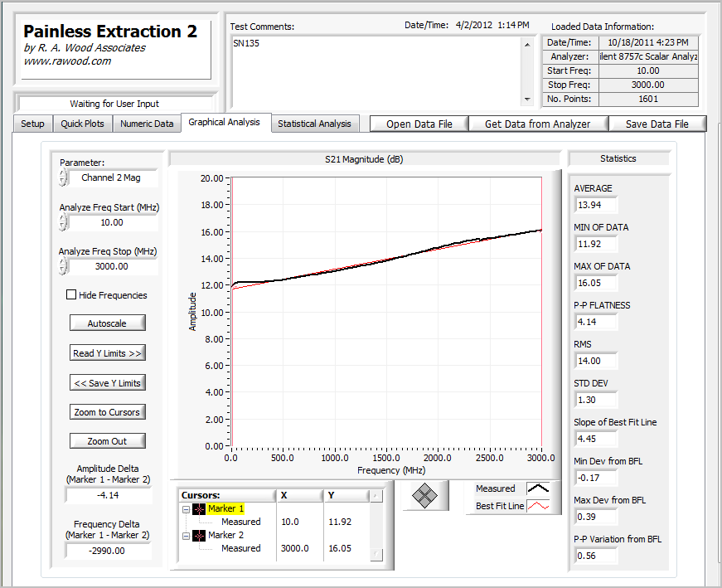This screenshot has height=588, width=722.
Task: Click the Zoom to Cursors button
Action: click(x=107, y=412)
